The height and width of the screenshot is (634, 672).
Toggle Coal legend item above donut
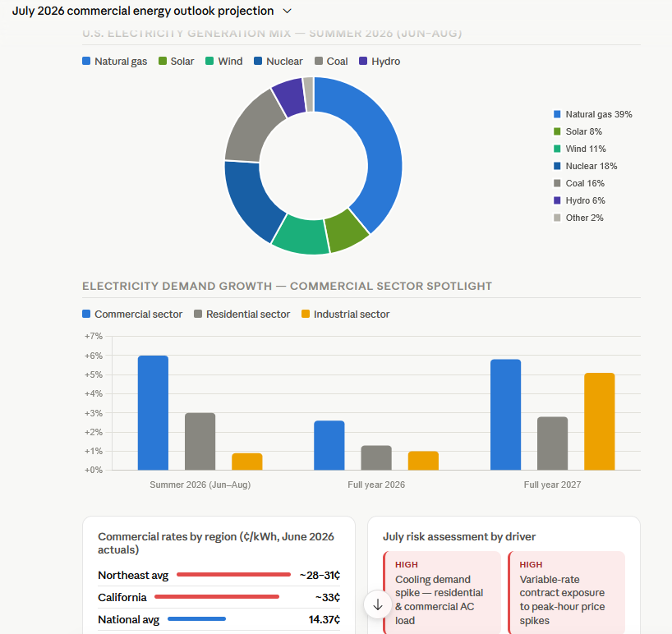click(x=331, y=62)
